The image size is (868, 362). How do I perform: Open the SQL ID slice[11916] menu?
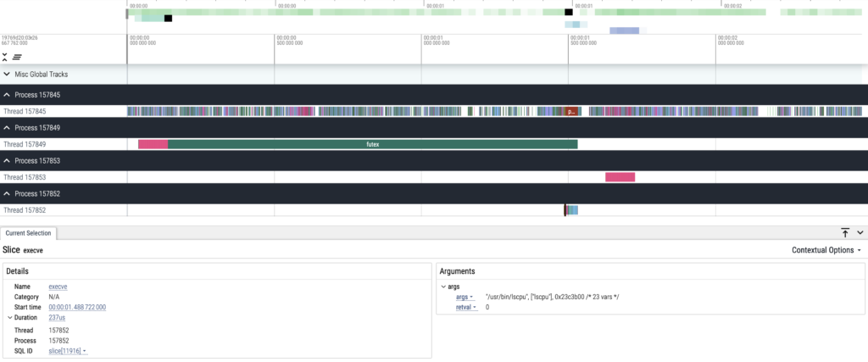[69, 351]
